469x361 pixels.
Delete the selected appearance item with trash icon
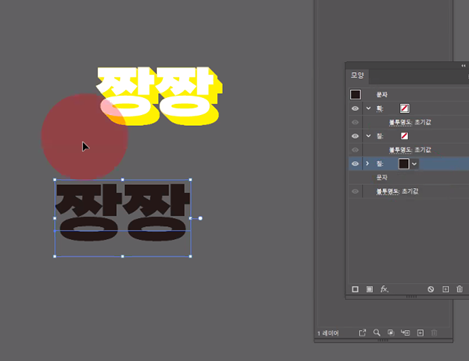[x=460, y=289]
